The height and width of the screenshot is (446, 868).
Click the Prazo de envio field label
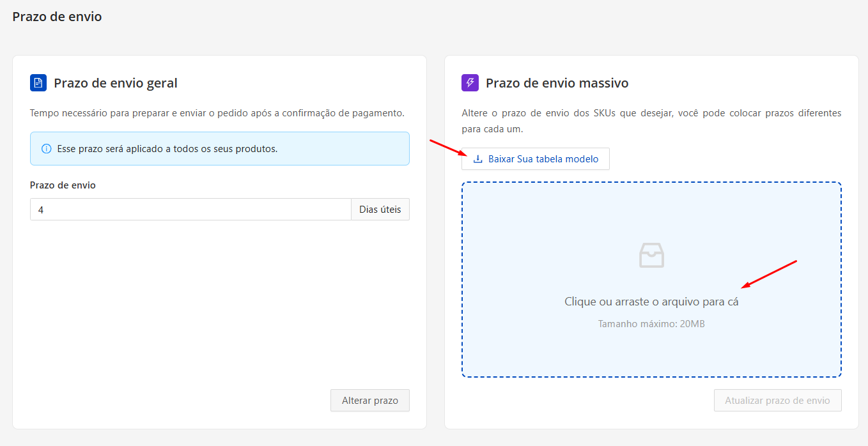point(63,185)
